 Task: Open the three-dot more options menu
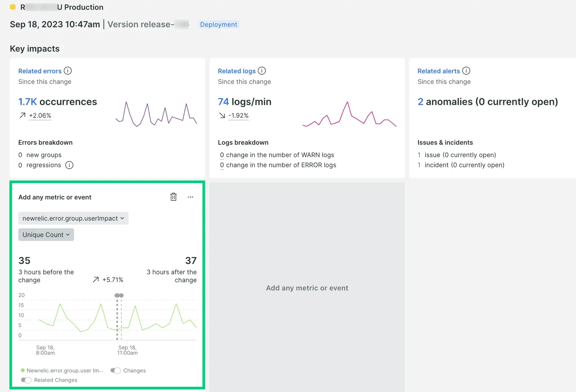[190, 197]
